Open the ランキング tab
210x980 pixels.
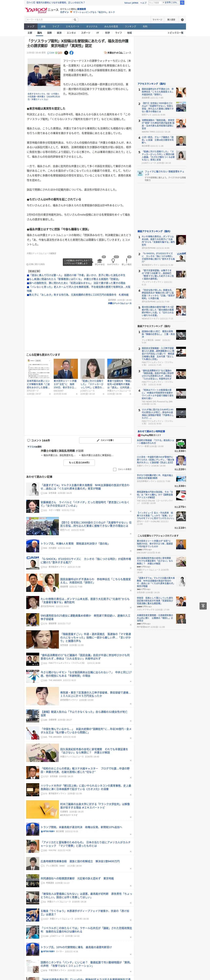pyautogui.click(x=130, y=27)
